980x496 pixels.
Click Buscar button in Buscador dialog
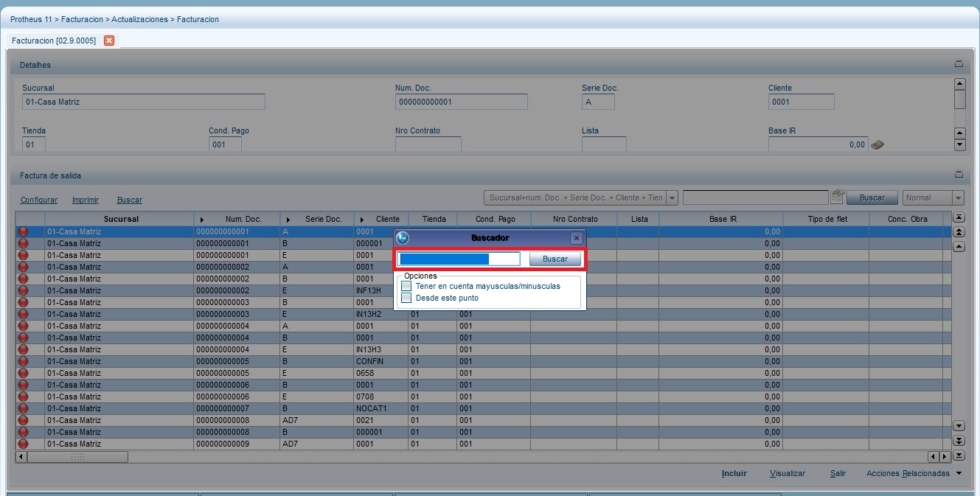(555, 259)
